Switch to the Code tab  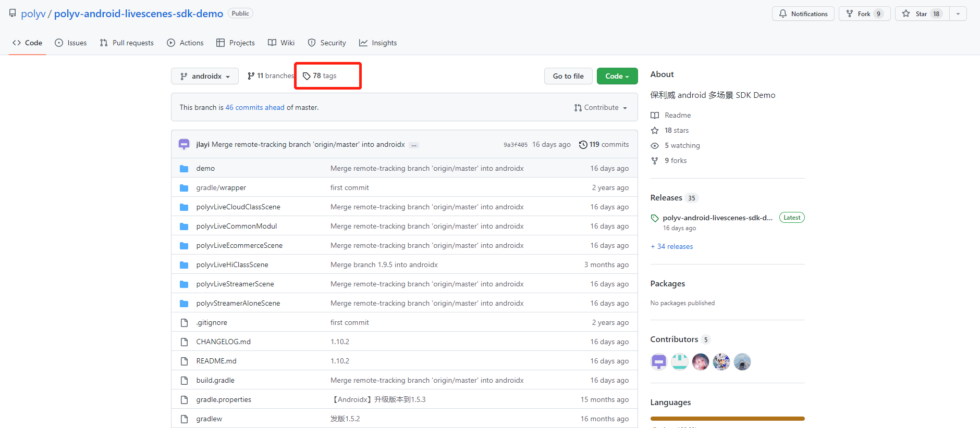point(28,43)
